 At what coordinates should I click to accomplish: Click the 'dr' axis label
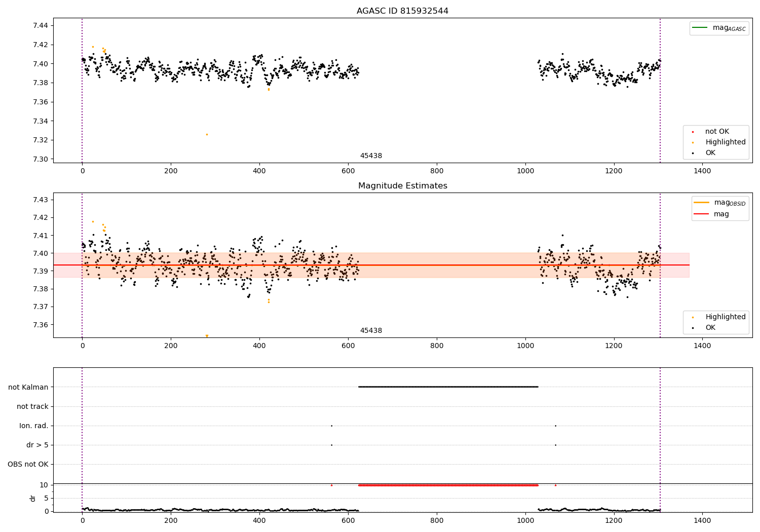point(33,499)
